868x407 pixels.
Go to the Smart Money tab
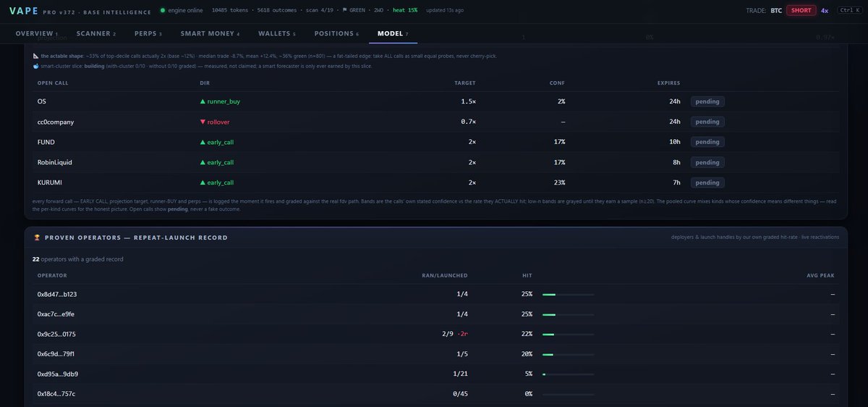tap(210, 33)
